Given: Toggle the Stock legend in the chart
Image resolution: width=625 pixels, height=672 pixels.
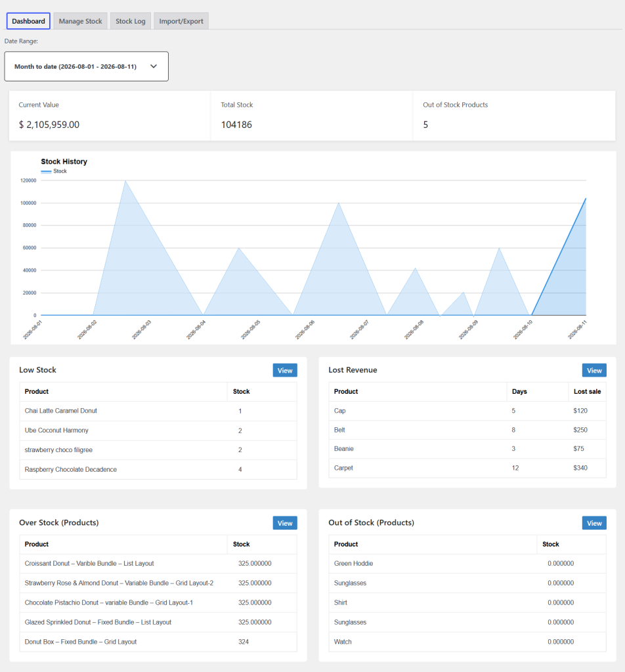Looking at the screenshot, I should pyautogui.click(x=54, y=171).
